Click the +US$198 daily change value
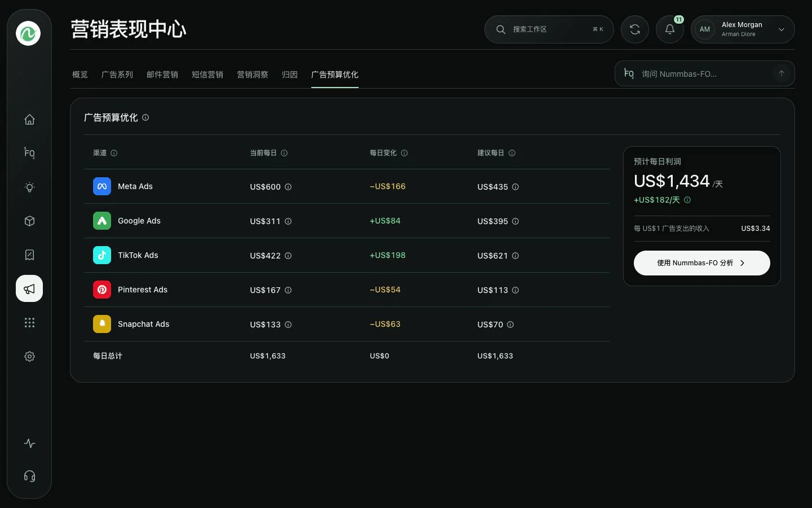The width and height of the screenshot is (812, 508). [387, 255]
